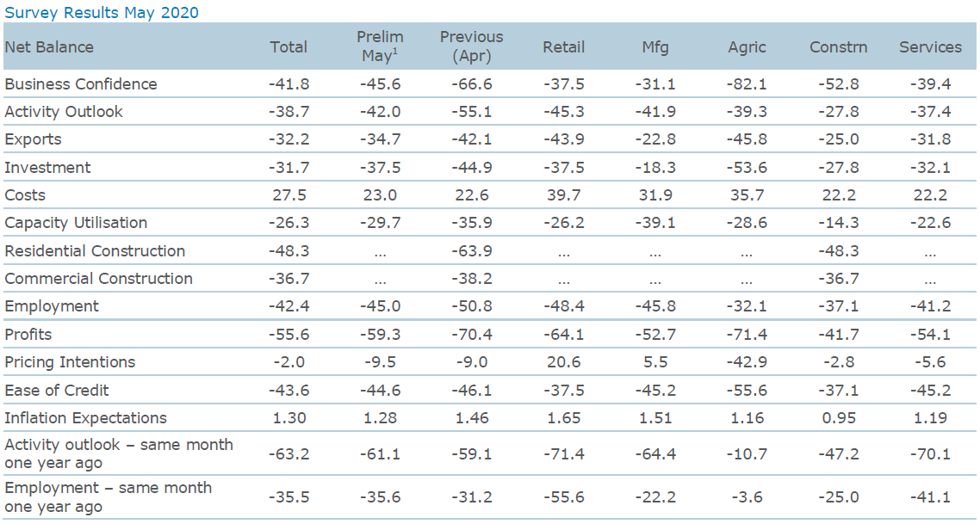This screenshot has width=980, height=524.
Task: Select the "Inflation Expectations" row label
Action: 85,418
